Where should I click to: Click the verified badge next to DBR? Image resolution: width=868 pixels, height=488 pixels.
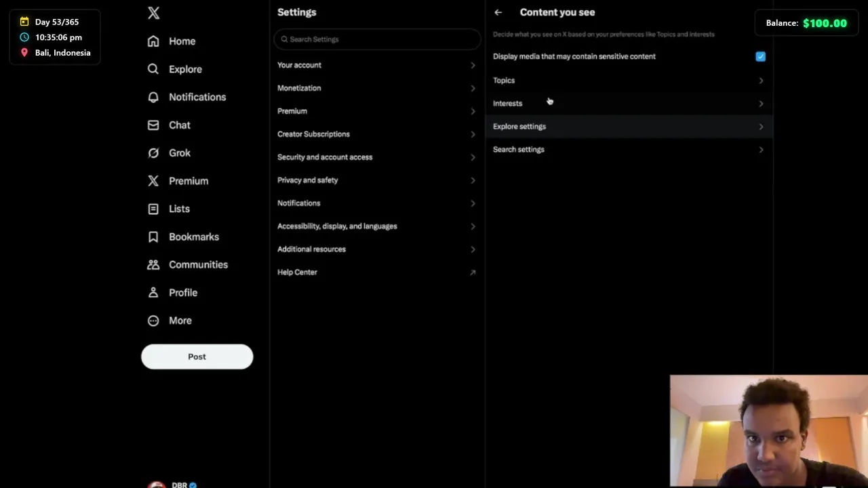click(193, 485)
